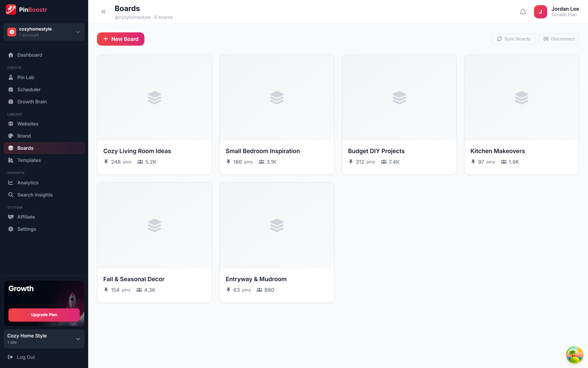This screenshot has height=368, width=588.
Task: Click the Brand palette icon
Action: [11, 136]
